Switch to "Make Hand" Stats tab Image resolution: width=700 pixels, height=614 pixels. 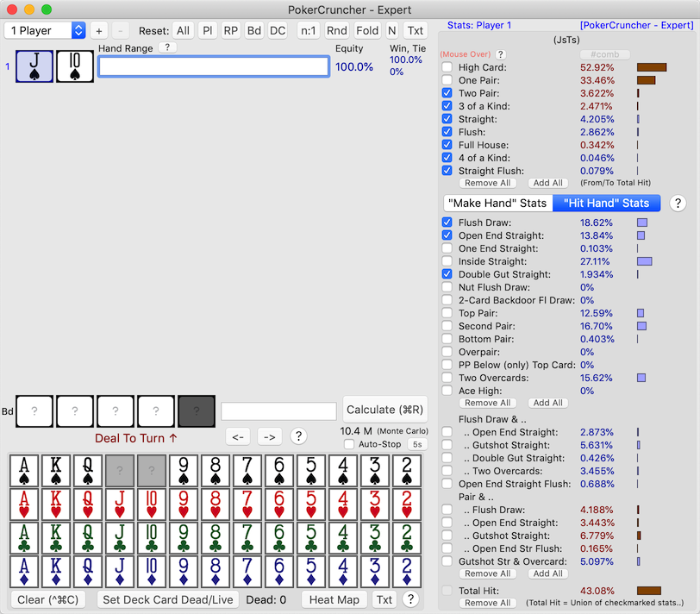pos(497,204)
